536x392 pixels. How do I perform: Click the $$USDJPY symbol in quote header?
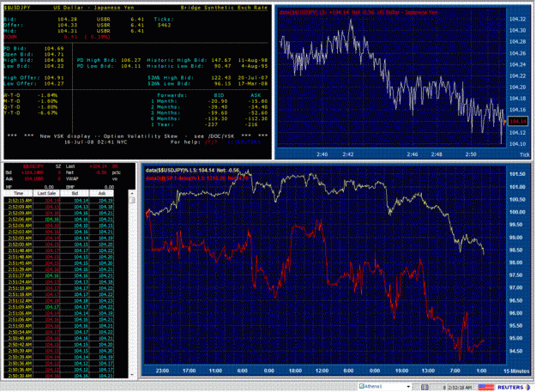point(17,8)
